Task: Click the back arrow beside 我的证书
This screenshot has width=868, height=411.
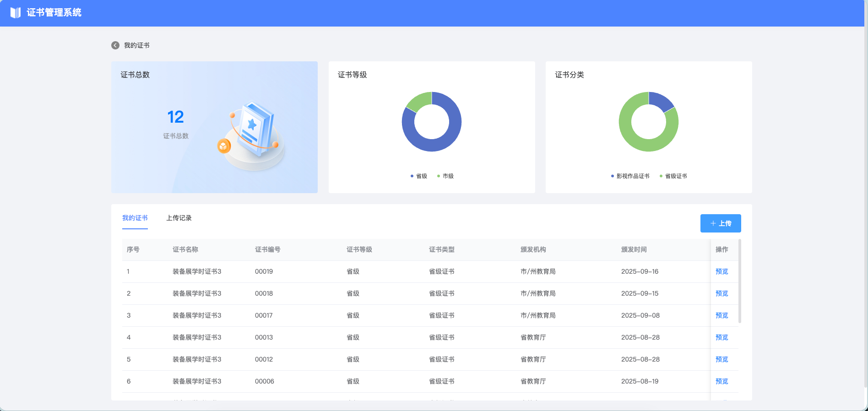Action: [x=115, y=45]
